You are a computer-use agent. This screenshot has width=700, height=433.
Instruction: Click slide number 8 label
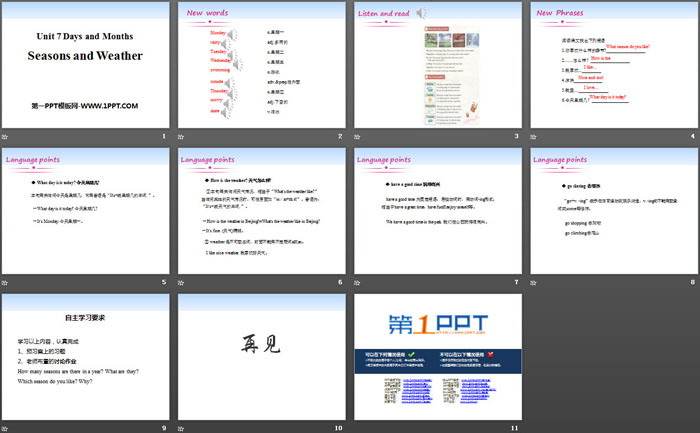[x=693, y=282]
